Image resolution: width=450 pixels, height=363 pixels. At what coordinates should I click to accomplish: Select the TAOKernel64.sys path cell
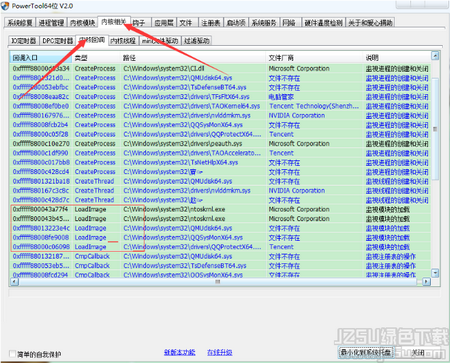tap(192, 106)
